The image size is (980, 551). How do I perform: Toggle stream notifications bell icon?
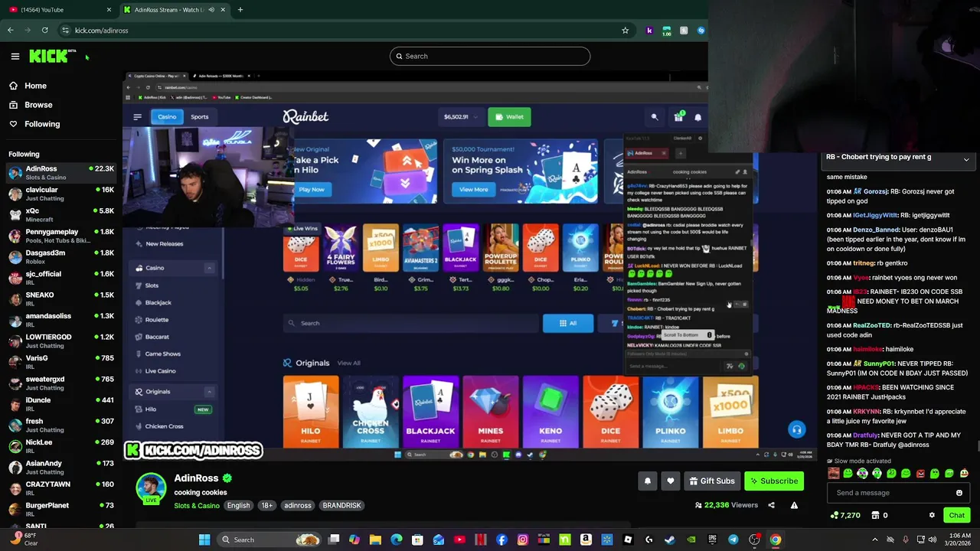tap(647, 481)
